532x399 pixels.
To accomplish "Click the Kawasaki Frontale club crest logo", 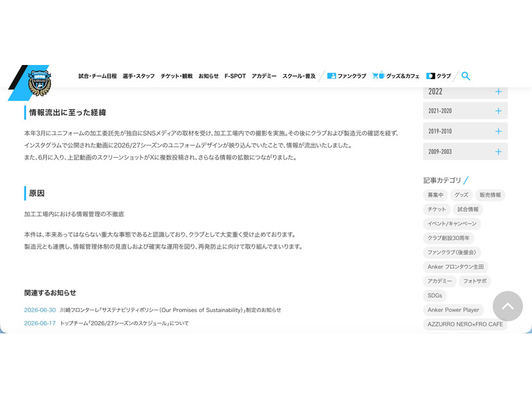I will click(39, 83).
